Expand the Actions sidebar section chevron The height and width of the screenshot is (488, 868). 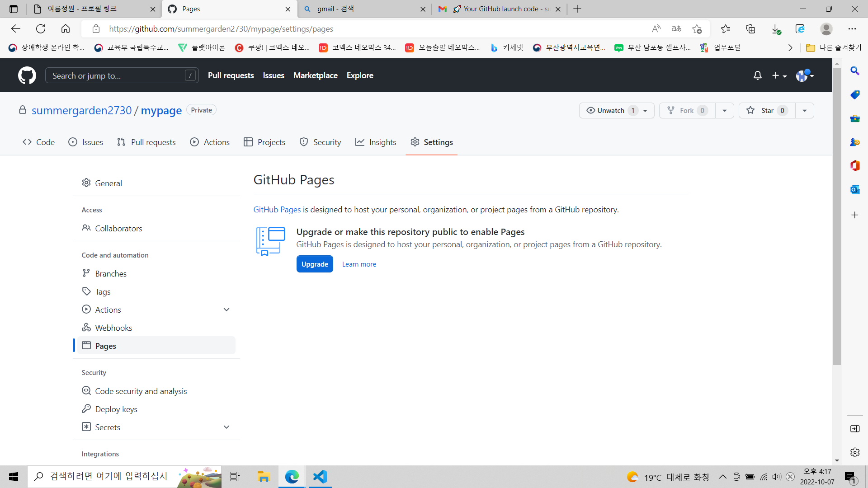point(226,310)
